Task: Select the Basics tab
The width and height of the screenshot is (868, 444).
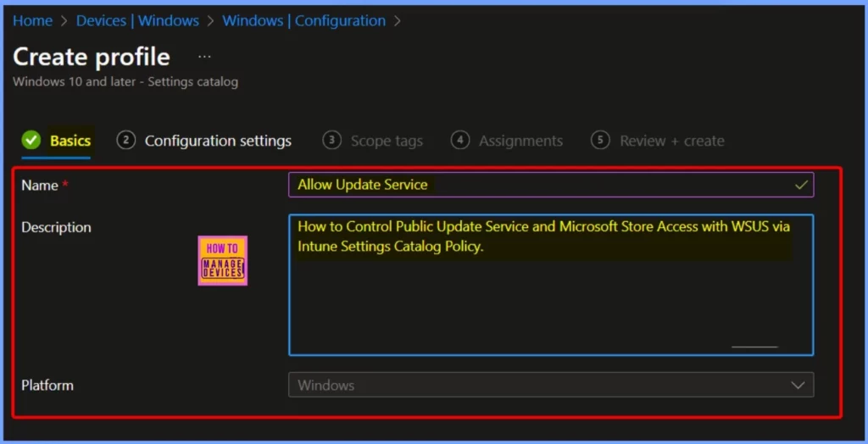Action: tap(70, 141)
